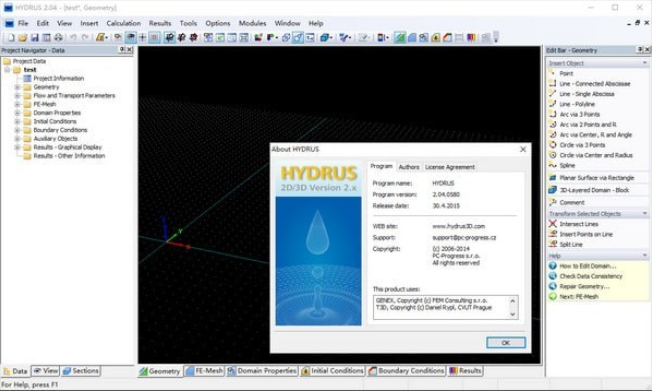Collapse the Insert Object section

tap(645, 63)
